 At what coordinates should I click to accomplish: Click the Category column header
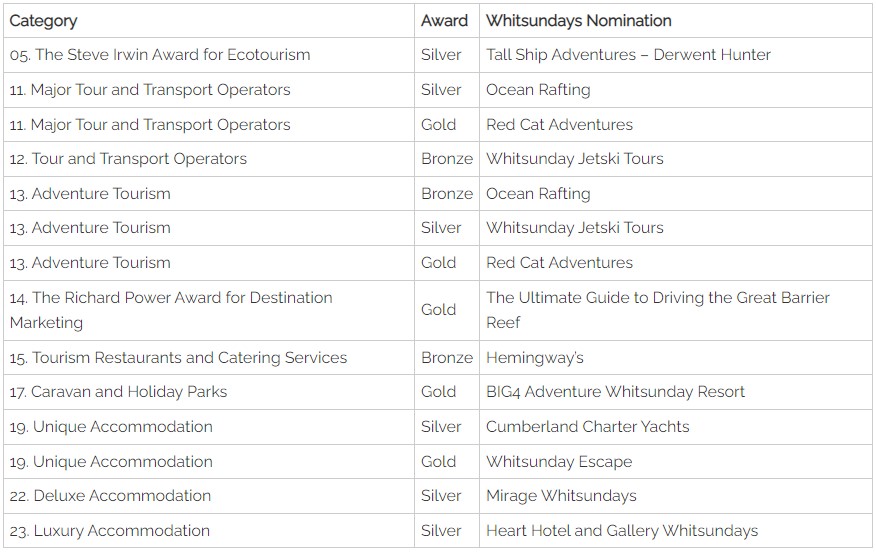44,21
